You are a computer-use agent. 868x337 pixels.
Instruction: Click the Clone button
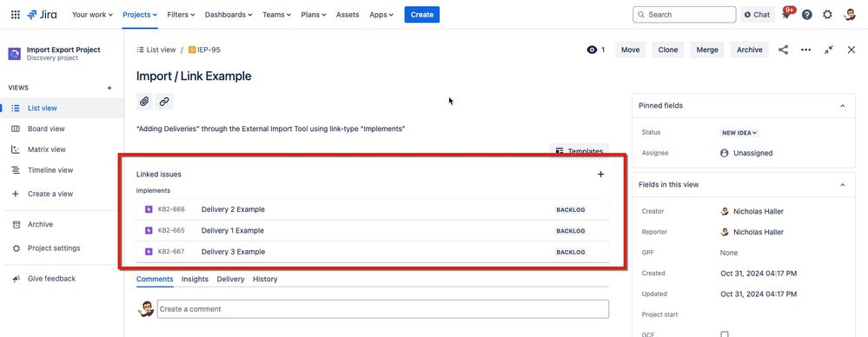pos(667,50)
